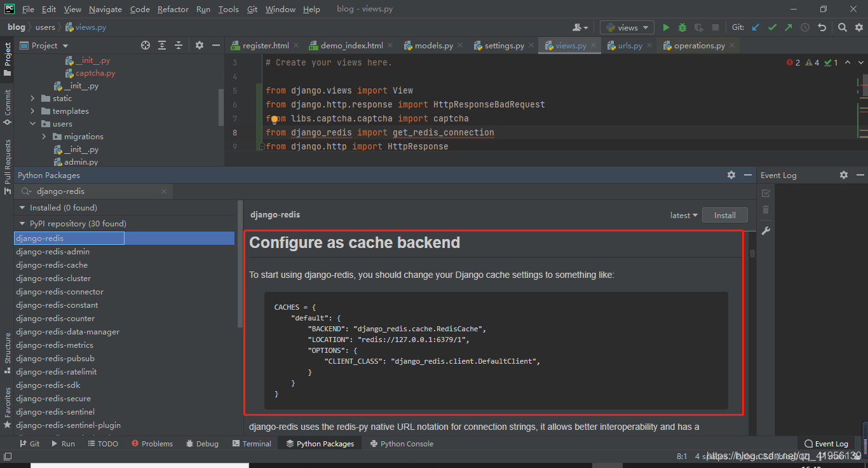Toggle the TODO tool window
Viewport: 868px width, 468px height.
[x=102, y=444]
